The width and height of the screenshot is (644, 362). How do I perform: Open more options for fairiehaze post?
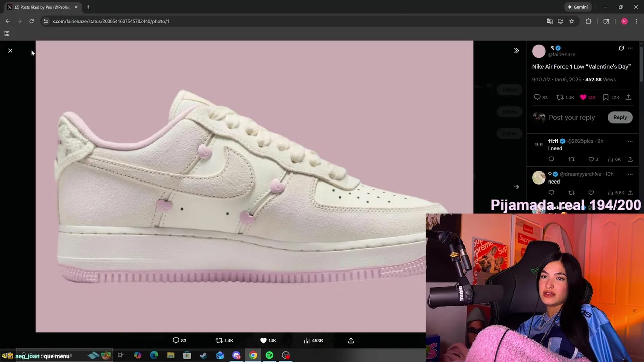[x=630, y=48]
